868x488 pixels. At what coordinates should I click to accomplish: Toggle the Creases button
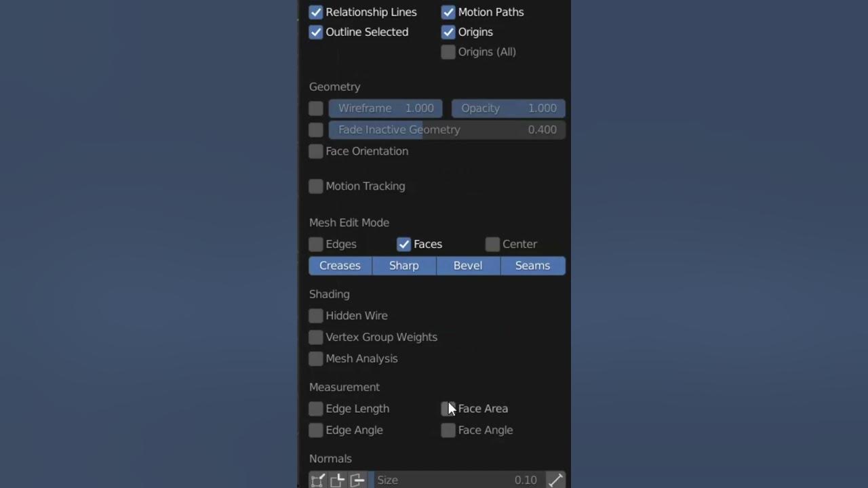340,266
